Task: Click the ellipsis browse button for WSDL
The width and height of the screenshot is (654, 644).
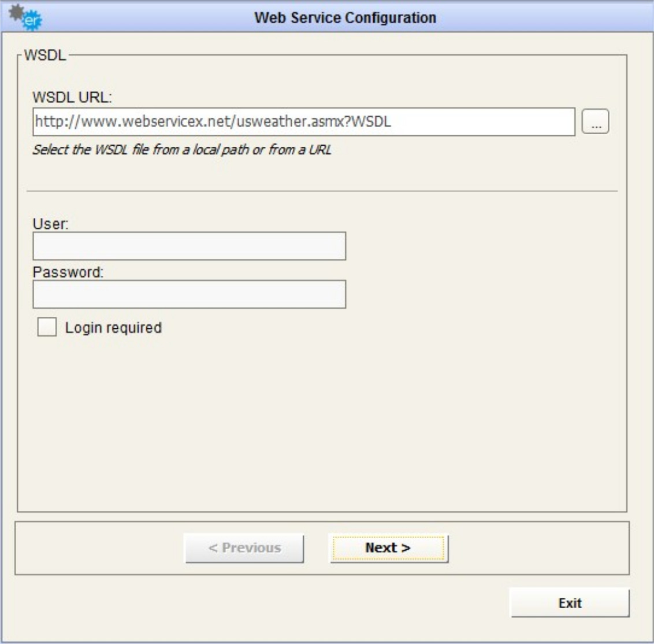Action: point(595,122)
